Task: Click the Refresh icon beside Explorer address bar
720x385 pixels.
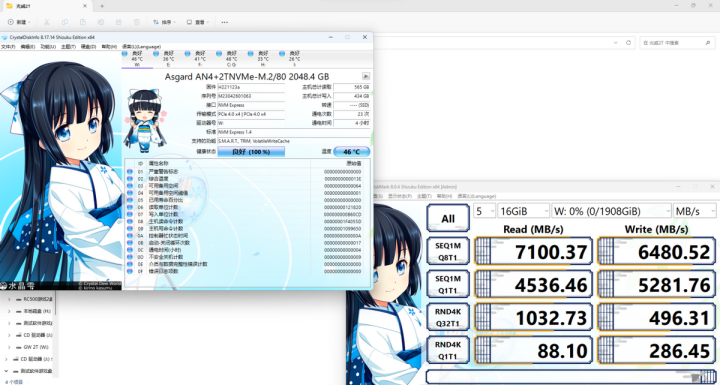Action: tap(629, 43)
